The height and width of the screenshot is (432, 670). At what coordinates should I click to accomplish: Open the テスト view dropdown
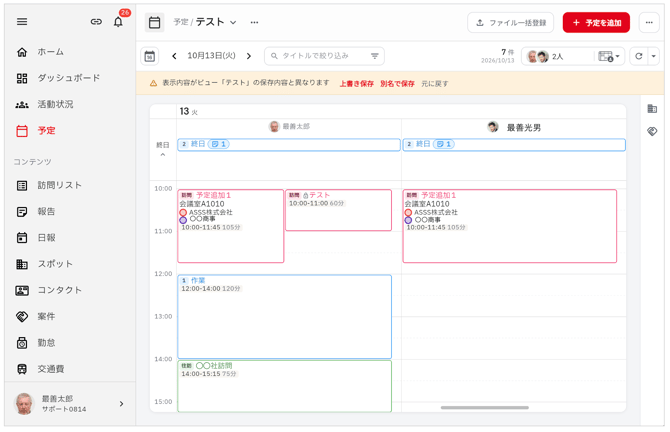[233, 22]
